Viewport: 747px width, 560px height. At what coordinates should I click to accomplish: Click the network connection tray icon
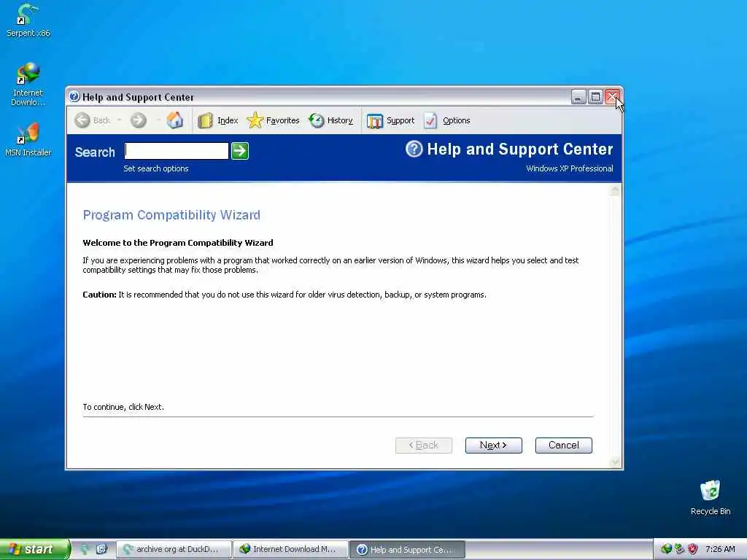coord(679,549)
